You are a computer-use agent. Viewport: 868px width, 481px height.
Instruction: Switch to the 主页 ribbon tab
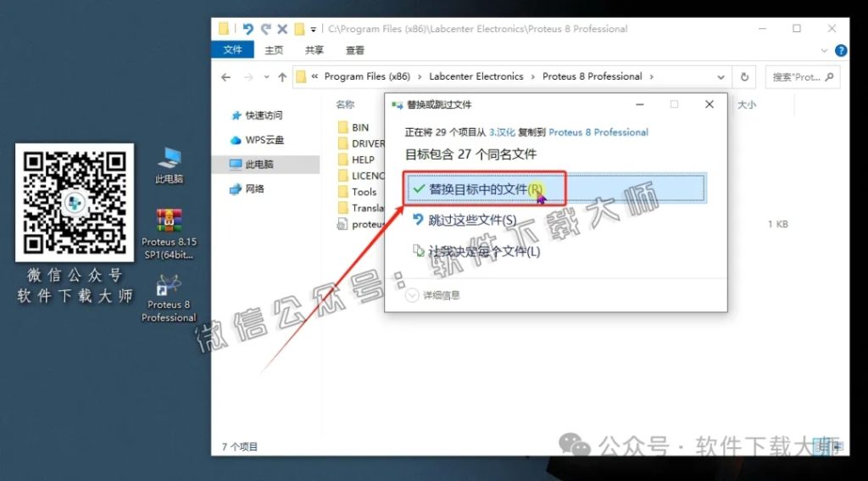tap(274, 50)
